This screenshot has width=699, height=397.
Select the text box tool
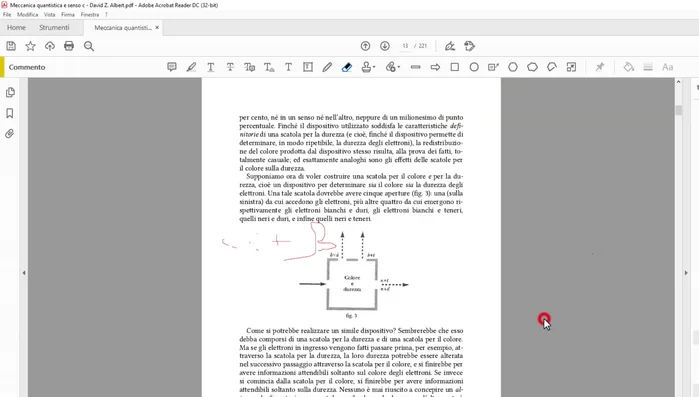point(308,67)
